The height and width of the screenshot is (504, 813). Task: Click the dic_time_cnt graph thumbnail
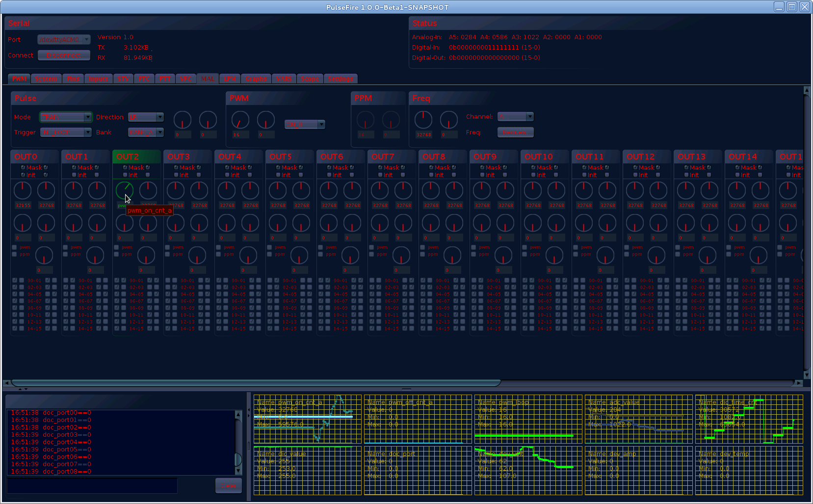749,419
